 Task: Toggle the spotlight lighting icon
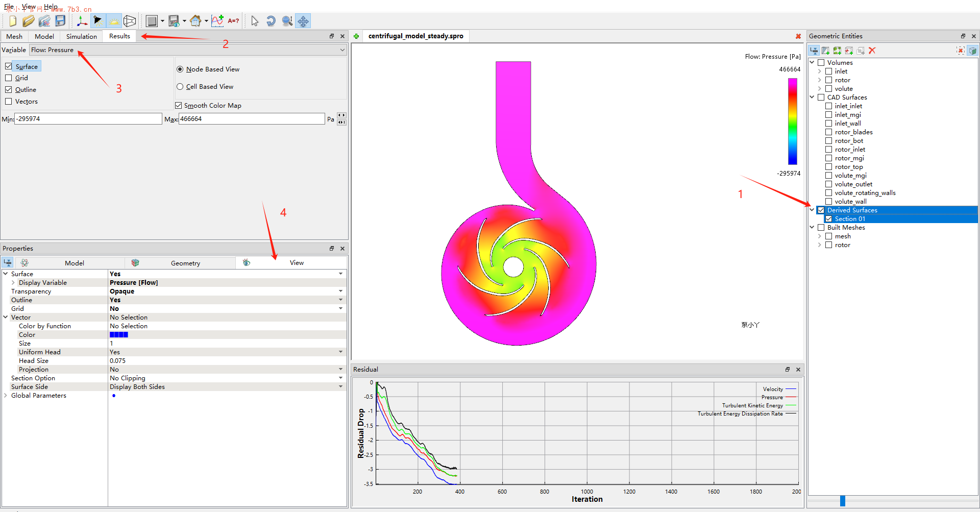click(97, 21)
